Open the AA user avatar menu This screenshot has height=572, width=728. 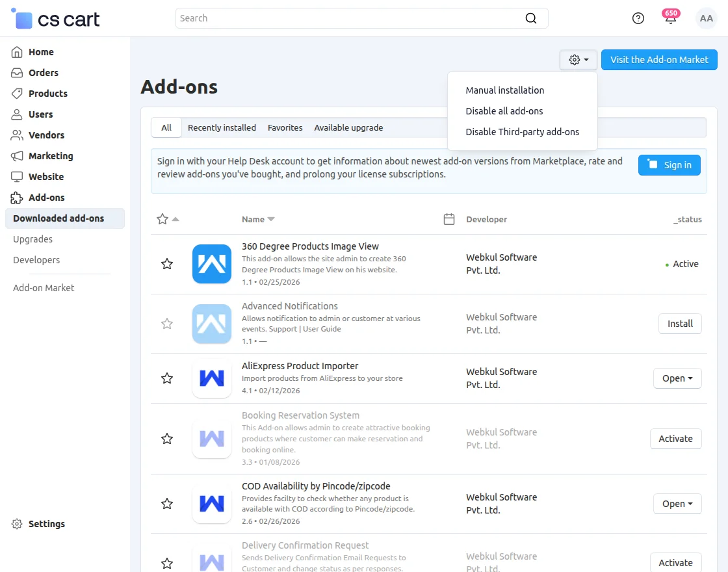point(706,18)
